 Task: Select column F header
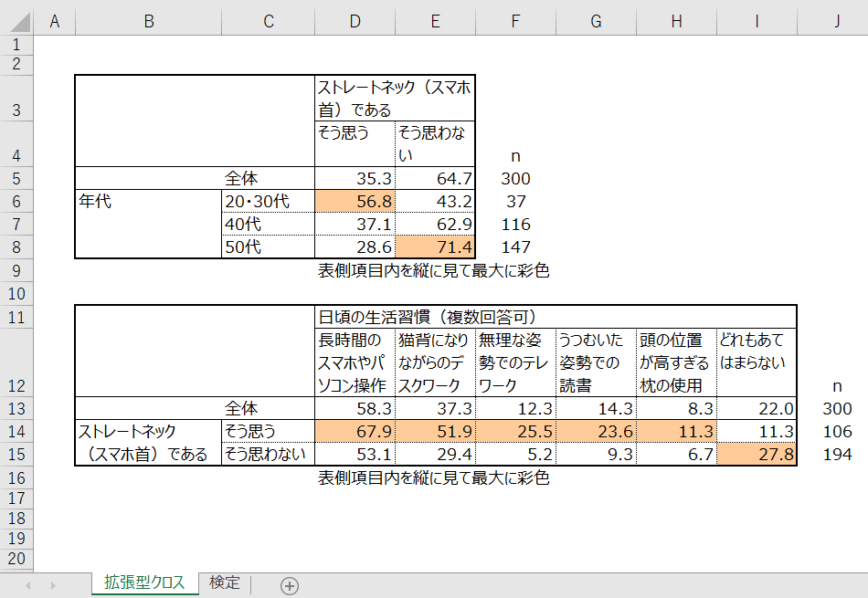pos(515,22)
